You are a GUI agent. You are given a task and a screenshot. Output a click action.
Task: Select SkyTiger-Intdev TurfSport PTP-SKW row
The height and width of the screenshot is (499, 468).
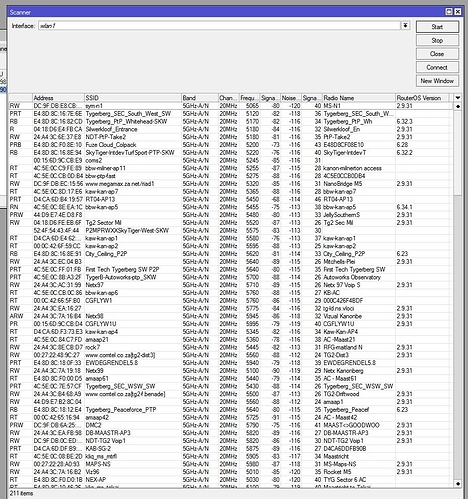point(231,153)
